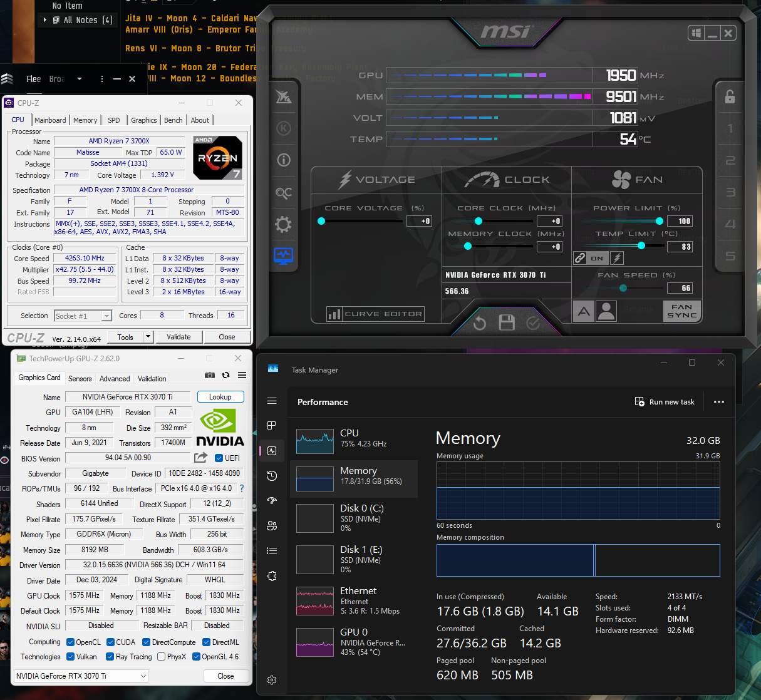Open Task Manager settings
761x700 pixels.
pos(272,680)
